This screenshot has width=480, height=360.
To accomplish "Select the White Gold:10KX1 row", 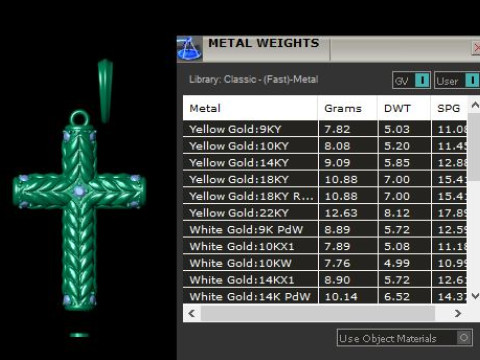I will [325, 246].
